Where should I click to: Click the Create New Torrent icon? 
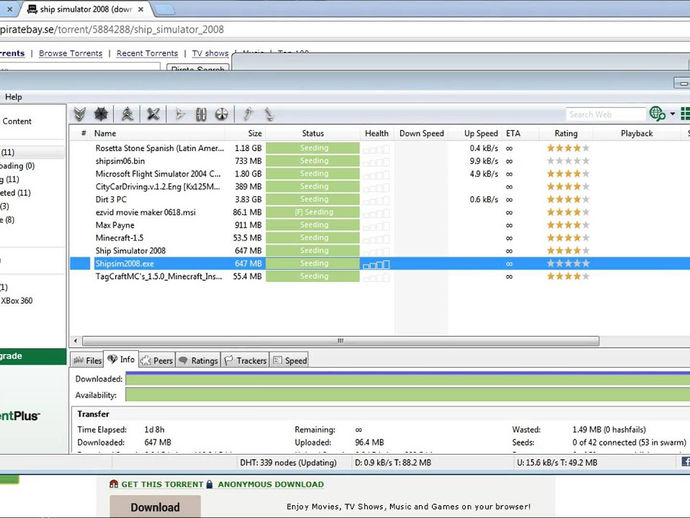(127, 114)
